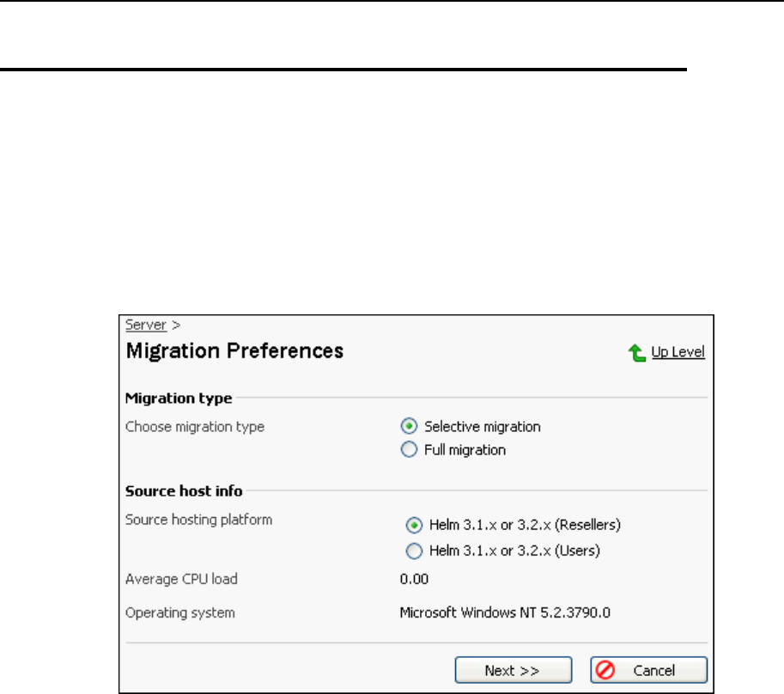The image size is (784, 694).
Task: Click the Operating system label
Action: (179, 612)
